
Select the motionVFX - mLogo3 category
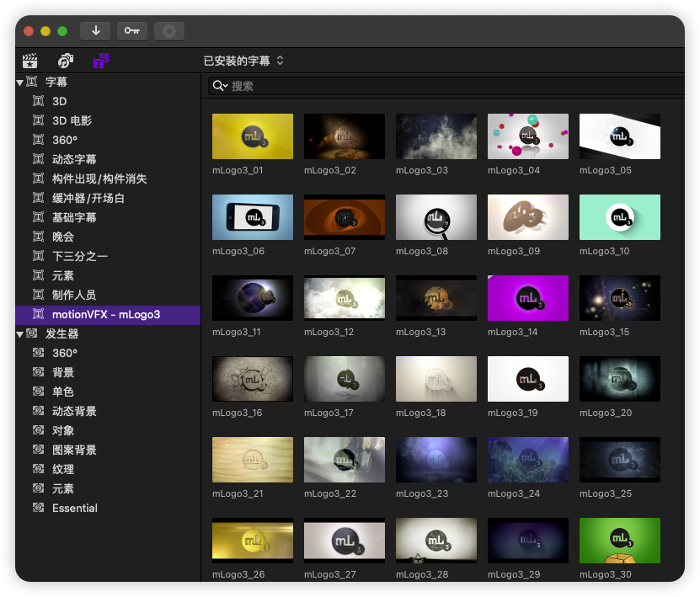click(108, 315)
